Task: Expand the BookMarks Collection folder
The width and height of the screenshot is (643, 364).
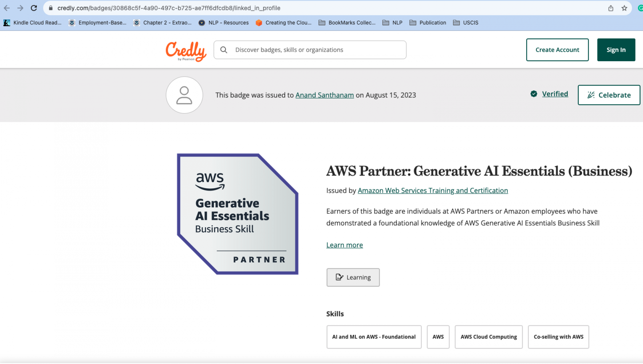Action: (x=347, y=22)
